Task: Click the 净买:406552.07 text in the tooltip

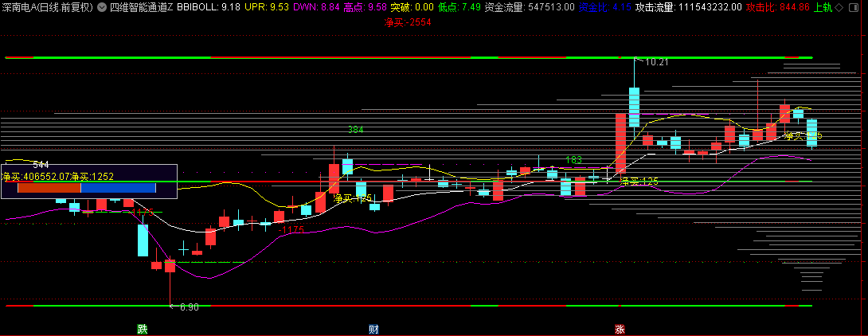Action: pyautogui.click(x=36, y=177)
